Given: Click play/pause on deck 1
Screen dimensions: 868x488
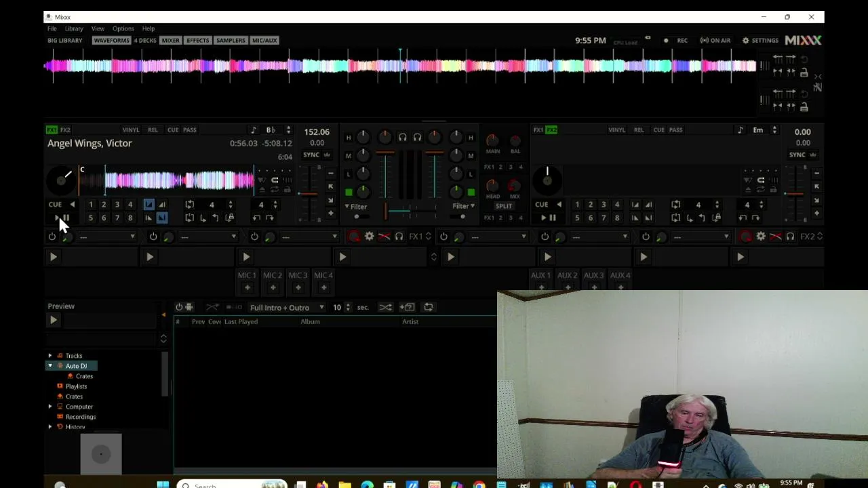Looking at the screenshot, I should click(x=61, y=218).
